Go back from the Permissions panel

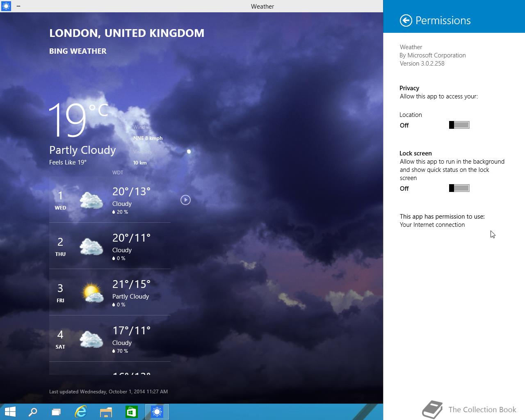pos(406,21)
